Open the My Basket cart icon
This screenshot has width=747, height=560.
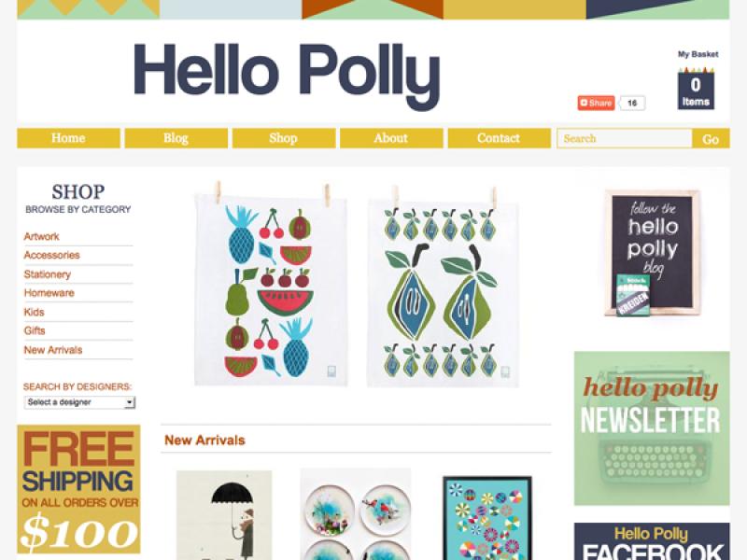point(696,90)
